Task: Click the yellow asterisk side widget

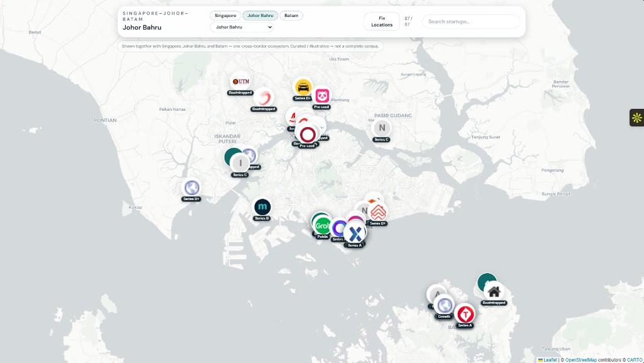Action: [637, 118]
